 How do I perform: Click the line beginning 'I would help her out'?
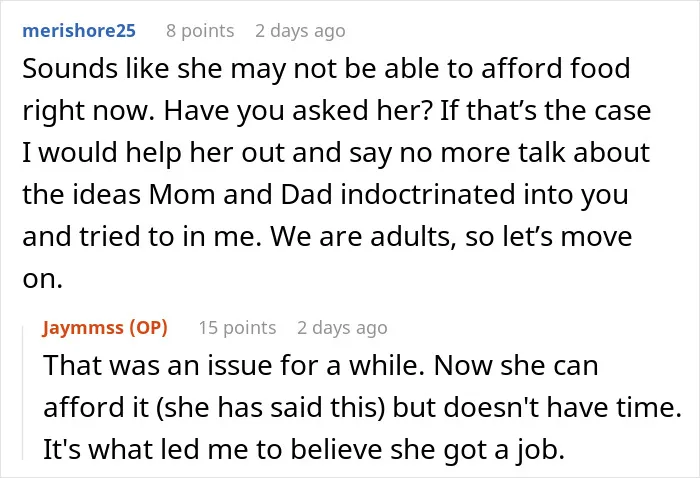click(336, 153)
